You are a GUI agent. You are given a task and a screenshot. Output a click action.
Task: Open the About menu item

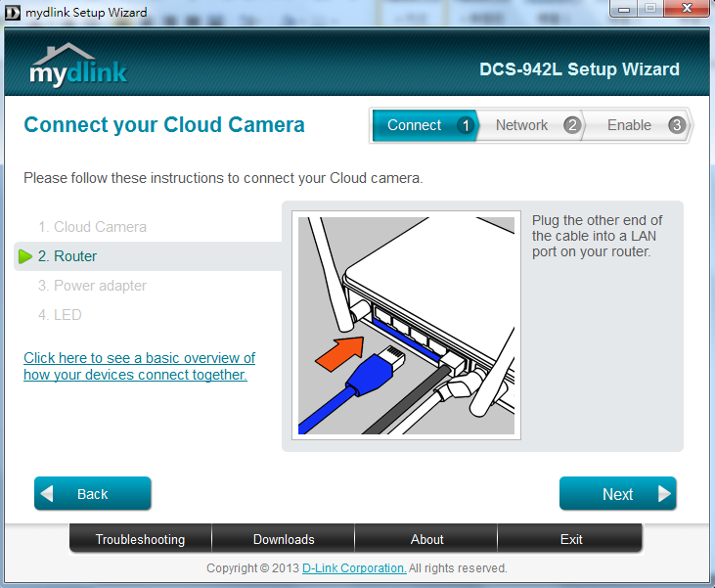click(x=426, y=539)
